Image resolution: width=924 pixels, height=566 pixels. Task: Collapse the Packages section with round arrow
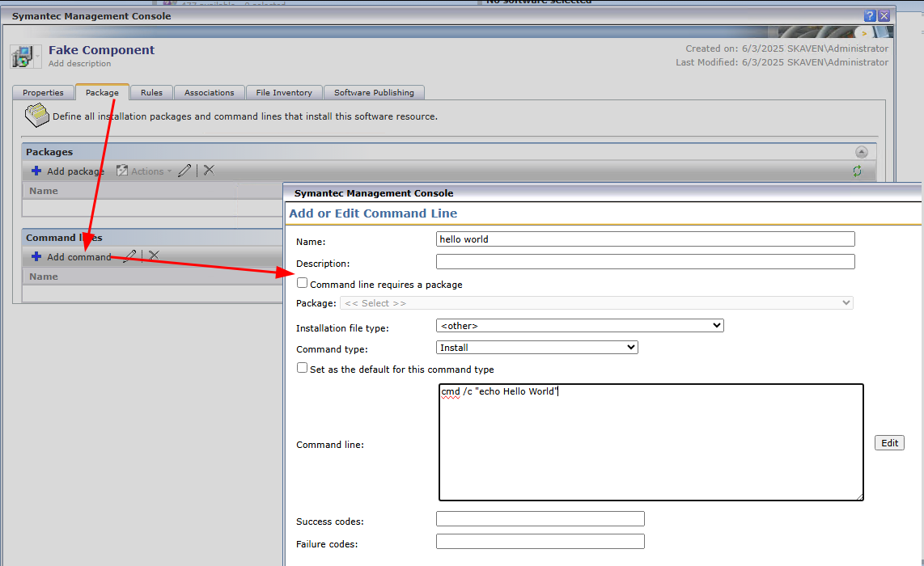point(861,152)
